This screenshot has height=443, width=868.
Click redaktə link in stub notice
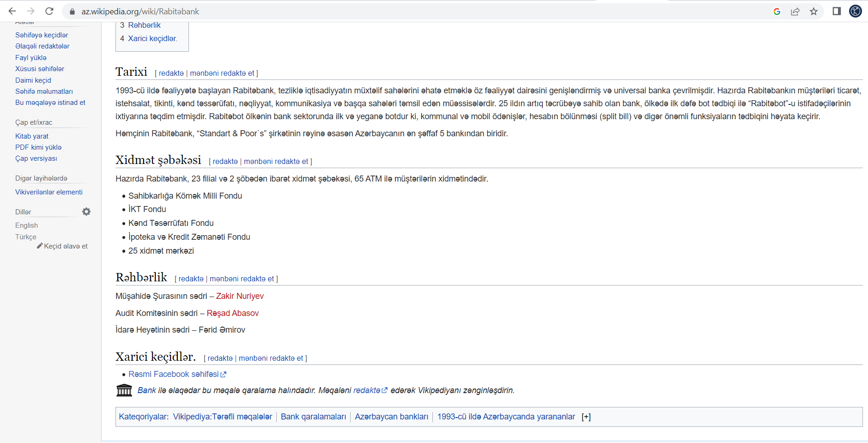pyautogui.click(x=370, y=390)
